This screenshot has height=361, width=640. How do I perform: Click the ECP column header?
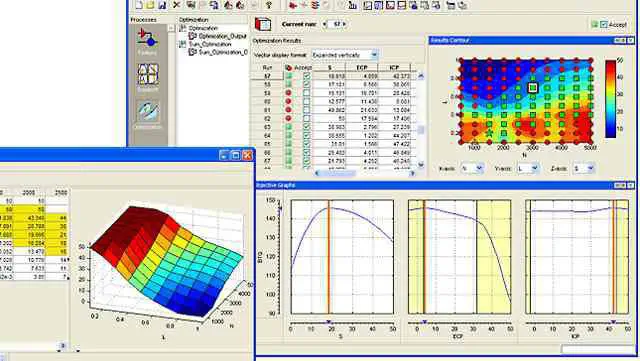pos(362,67)
